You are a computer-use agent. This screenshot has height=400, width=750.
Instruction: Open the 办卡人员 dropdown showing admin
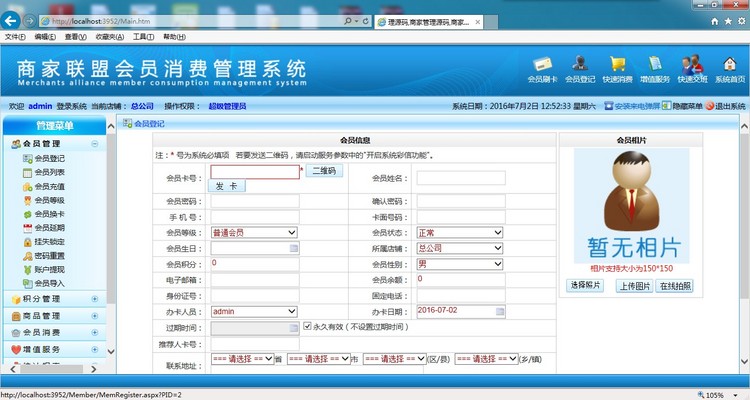click(254, 311)
